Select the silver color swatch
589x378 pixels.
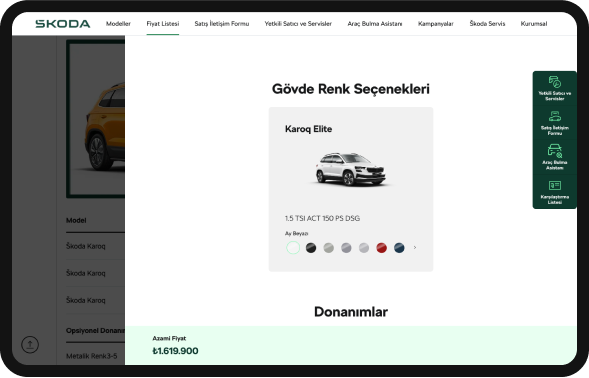point(364,248)
